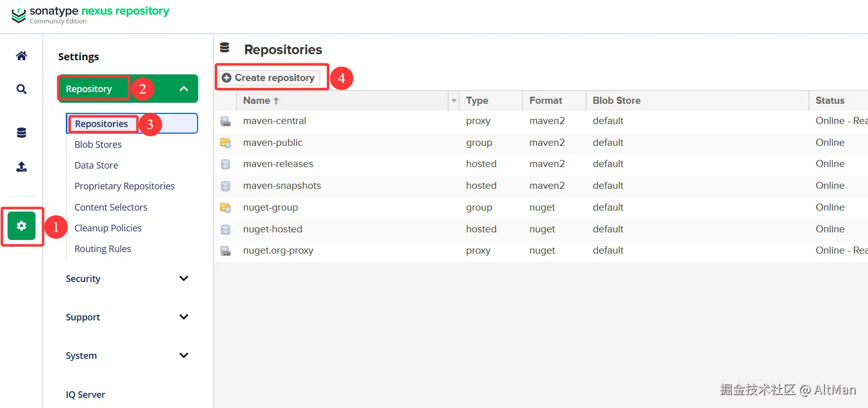Select Blob Stores in settings menu
This screenshot has height=408, width=868.
pos(98,145)
